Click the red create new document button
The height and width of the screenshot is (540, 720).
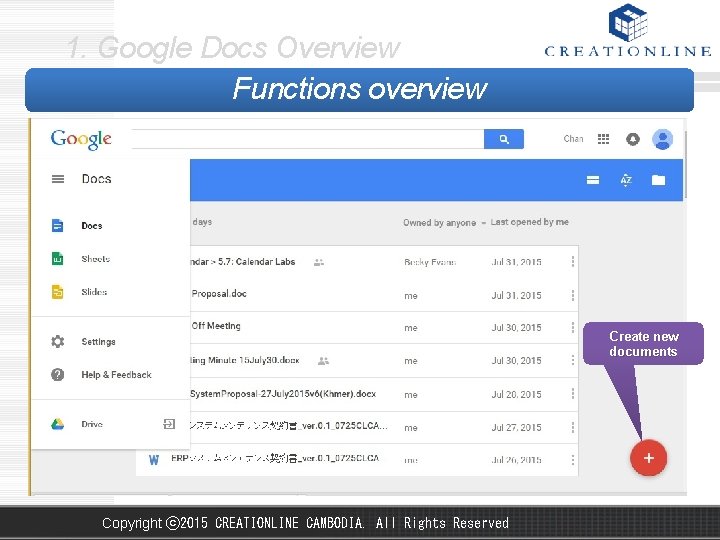[648, 458]
